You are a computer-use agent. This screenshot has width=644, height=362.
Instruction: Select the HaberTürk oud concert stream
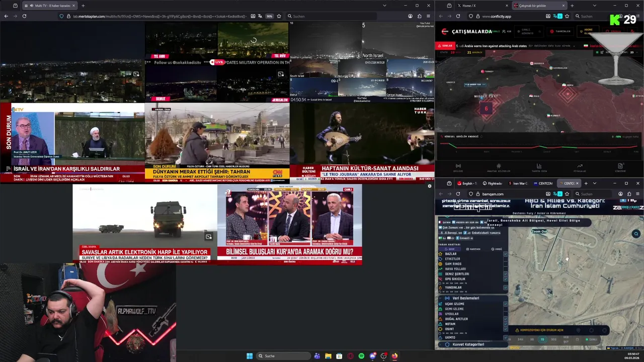pos(362,143)
